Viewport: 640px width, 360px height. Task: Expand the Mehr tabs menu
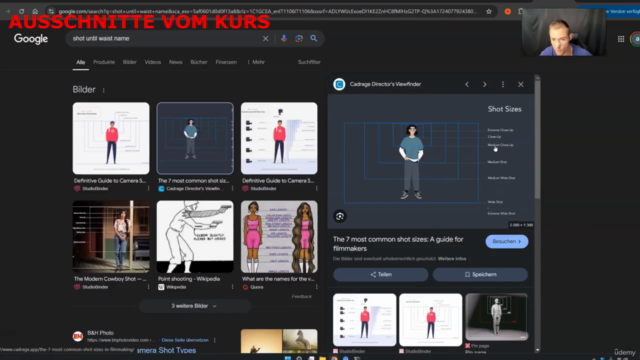(x=256, y=62)
